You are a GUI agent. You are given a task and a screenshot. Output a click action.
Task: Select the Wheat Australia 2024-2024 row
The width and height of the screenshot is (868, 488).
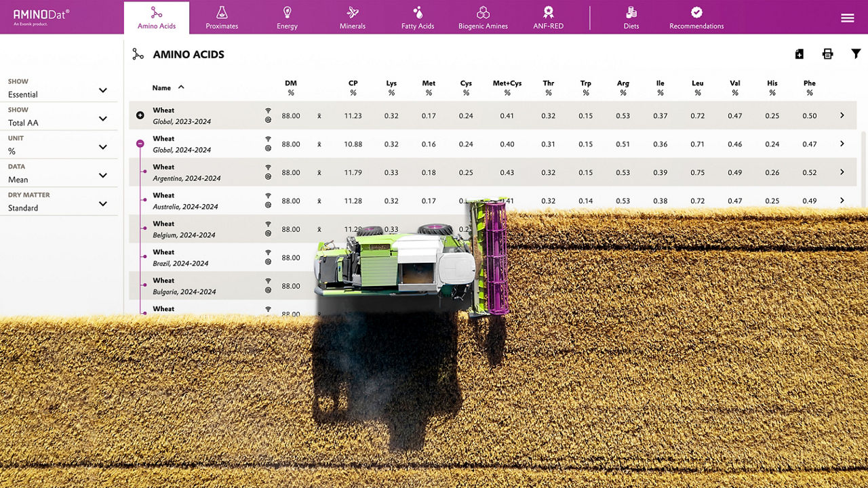[185, 201]
